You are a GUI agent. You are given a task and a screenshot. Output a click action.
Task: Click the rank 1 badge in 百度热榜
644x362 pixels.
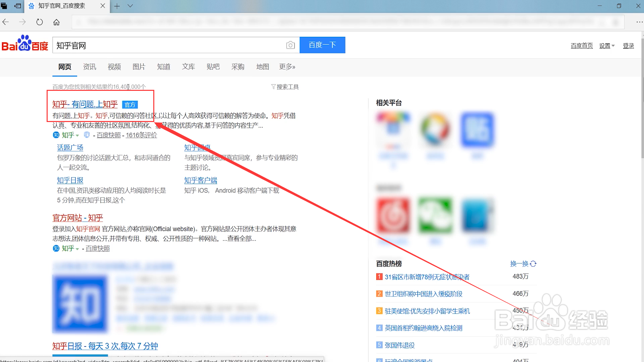coord(379,277)
